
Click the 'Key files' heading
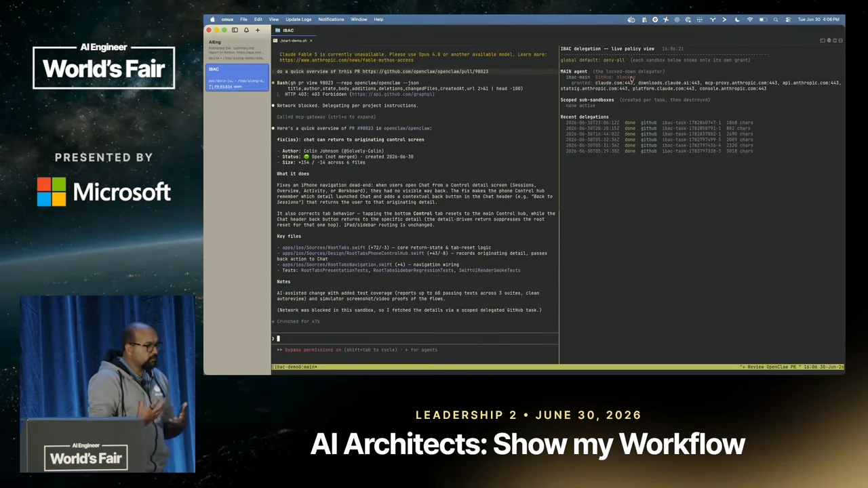pyautogui.click(x=289, y=237)
